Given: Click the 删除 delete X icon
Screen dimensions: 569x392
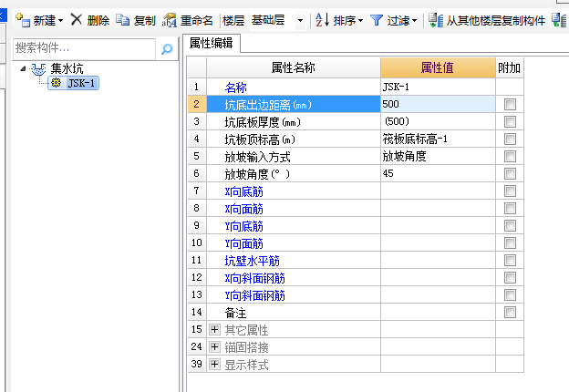Looking at the screenshot, I should click(77, 19).
